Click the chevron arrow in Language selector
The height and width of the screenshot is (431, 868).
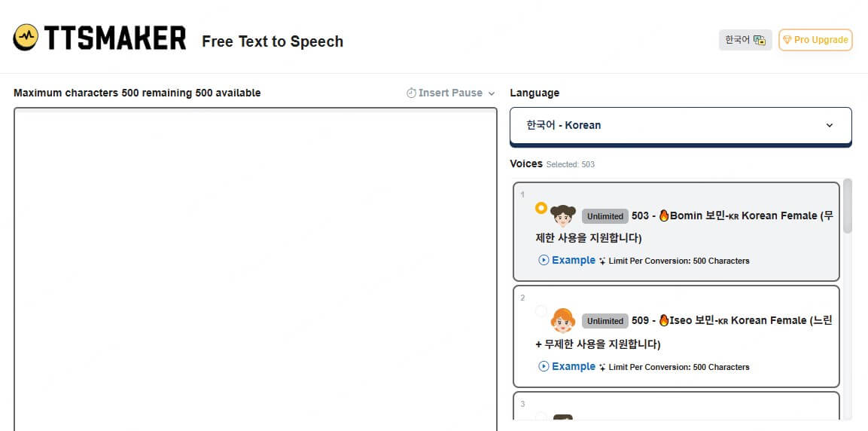point(830,125)
